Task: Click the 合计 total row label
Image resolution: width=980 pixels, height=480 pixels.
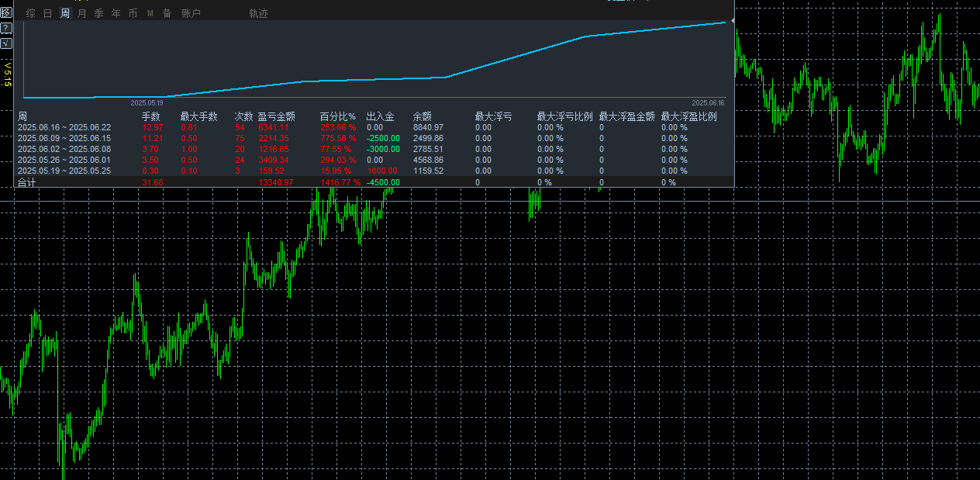Action: 27,182
